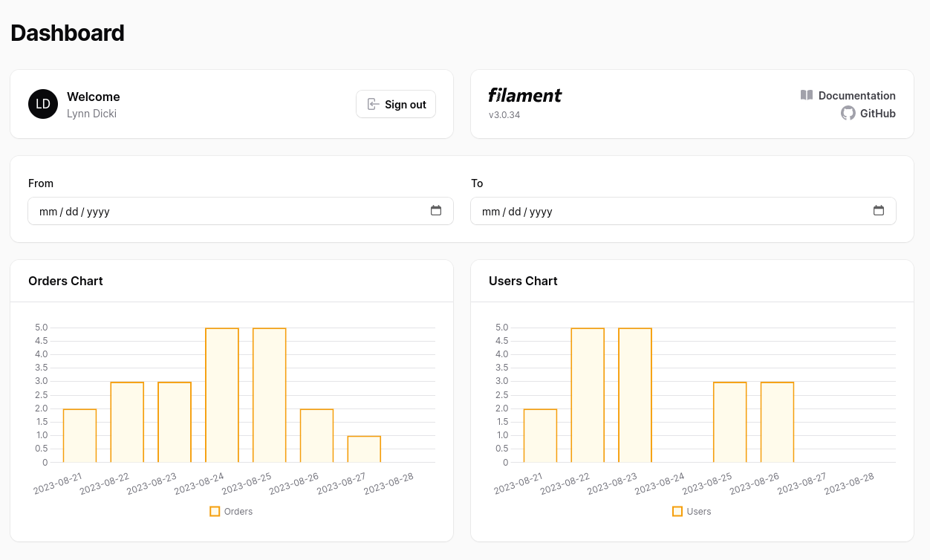This screenshot has width=930, height=560.
Task: Click the Orders legend color box
Action: pos(215,512)
